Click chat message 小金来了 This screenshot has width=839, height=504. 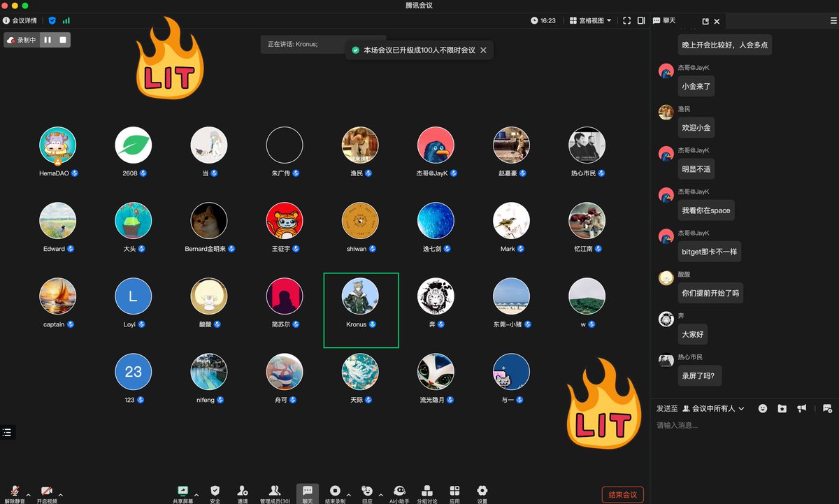tap(696, 86)
